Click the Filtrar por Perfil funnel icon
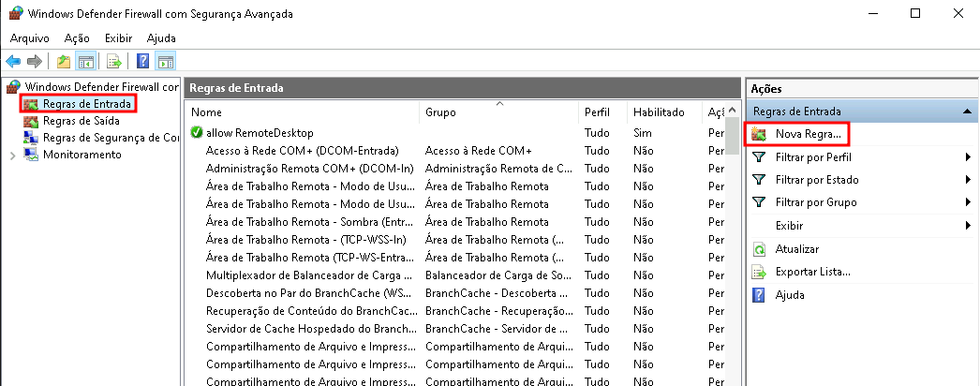This screenshot has height=386, width=980. (759, 156)
